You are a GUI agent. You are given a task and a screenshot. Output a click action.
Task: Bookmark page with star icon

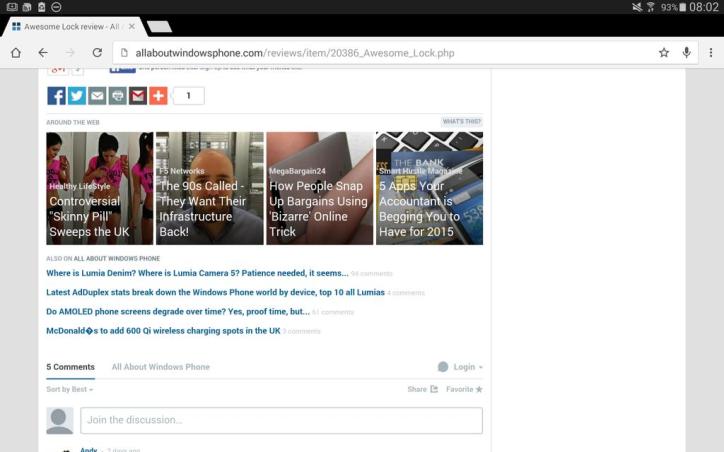pyautogui.click(x=663, y=52)
